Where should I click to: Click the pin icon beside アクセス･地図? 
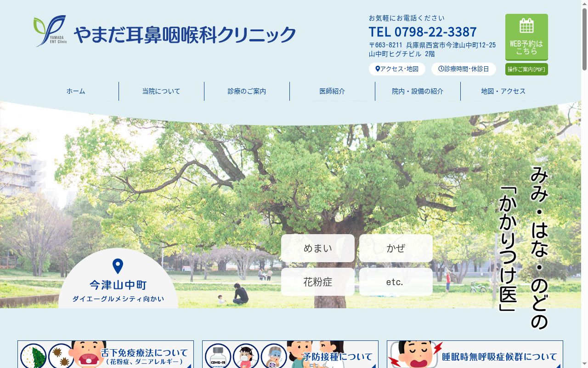(x=378, y=69)
